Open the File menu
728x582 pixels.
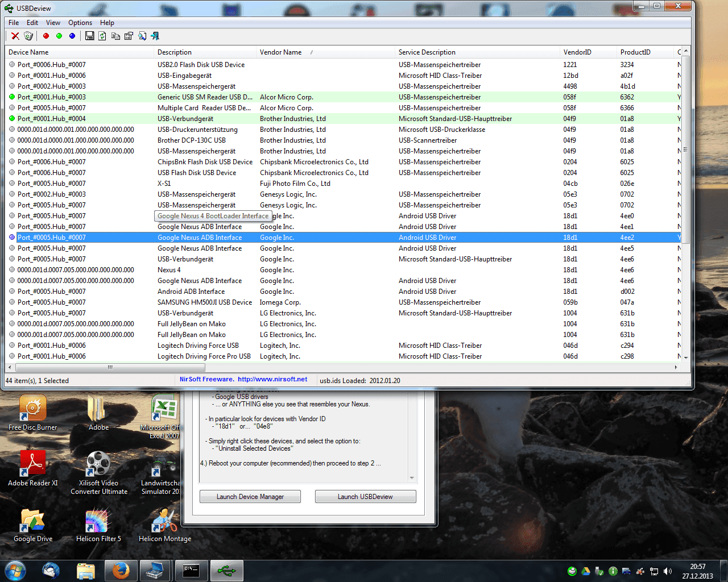pos(14,23)
